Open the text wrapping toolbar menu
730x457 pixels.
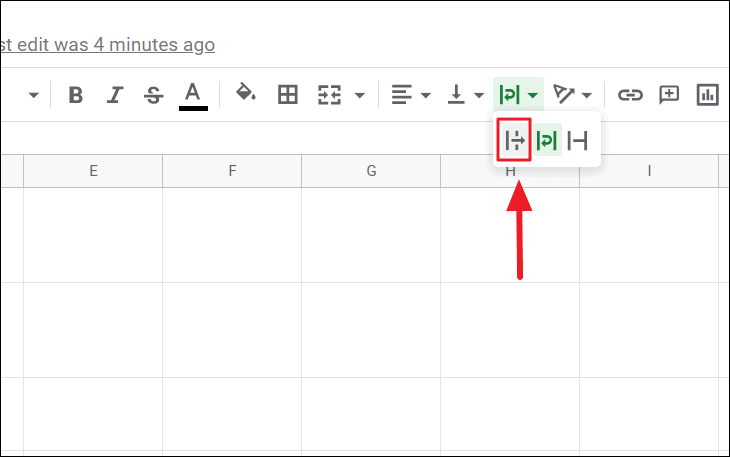(x=519, y=95)
